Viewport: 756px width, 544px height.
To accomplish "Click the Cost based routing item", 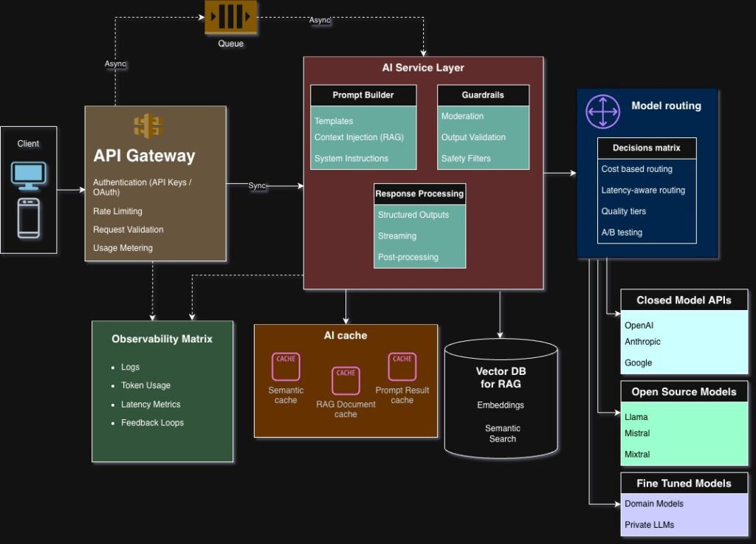I will tap(636, 169).
